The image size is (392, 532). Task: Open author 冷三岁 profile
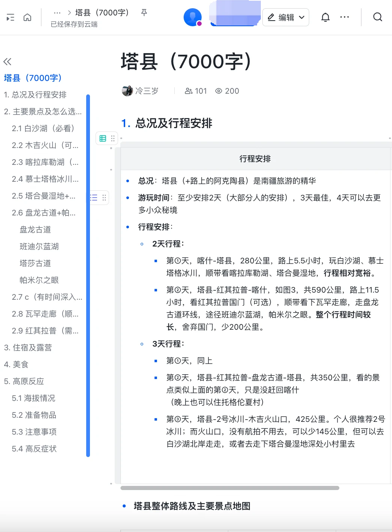tap(140, 91)
